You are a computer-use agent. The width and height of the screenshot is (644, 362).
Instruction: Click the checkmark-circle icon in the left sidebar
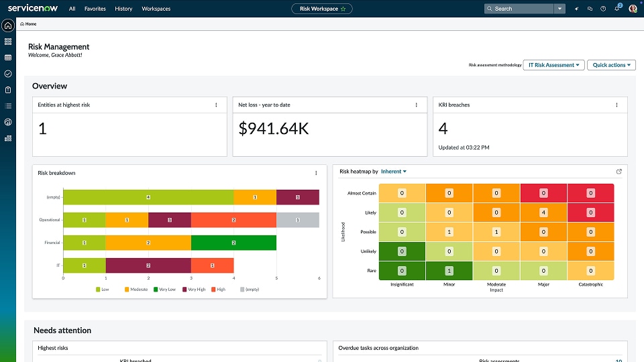tap(8, 74)
